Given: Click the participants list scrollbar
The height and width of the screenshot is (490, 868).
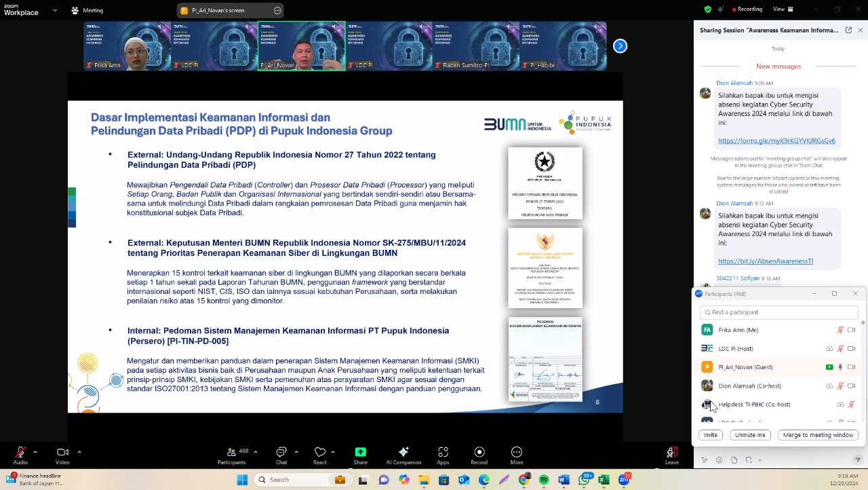Looking at the screenshot, I should point(863,353).
